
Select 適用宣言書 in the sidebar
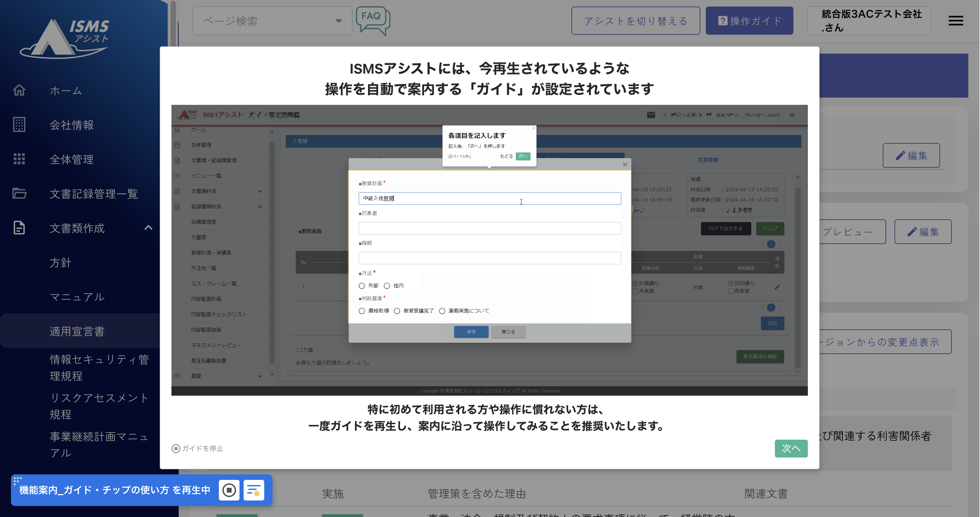click(77, 331)
